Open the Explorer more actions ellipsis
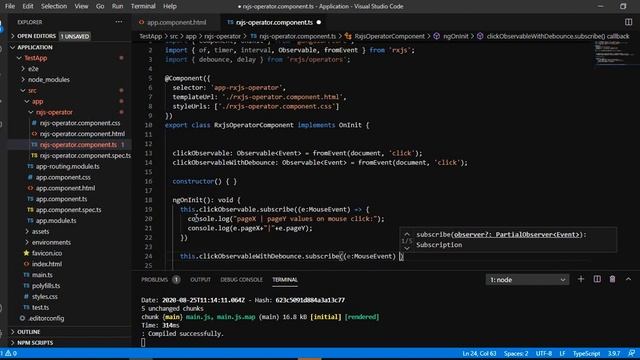The width and height of the screenshot is (640, 360). (x=119, y=22)
